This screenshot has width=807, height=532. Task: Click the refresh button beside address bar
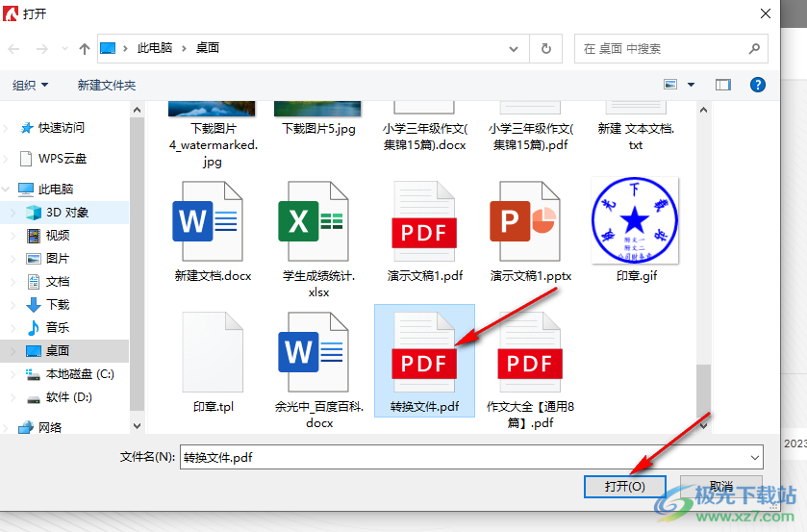[x=546, y=48]
